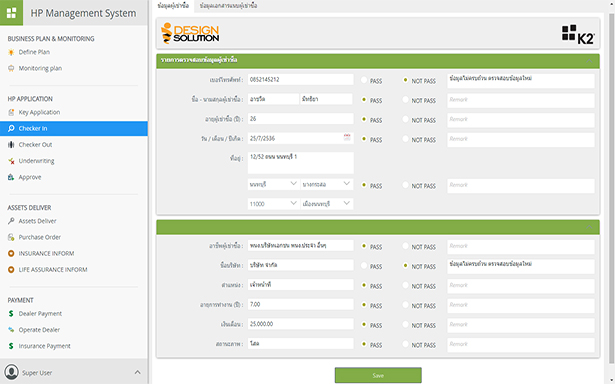The image size is (615, 384).
Task: Switch to the first tab
Action: pos(173,6)
